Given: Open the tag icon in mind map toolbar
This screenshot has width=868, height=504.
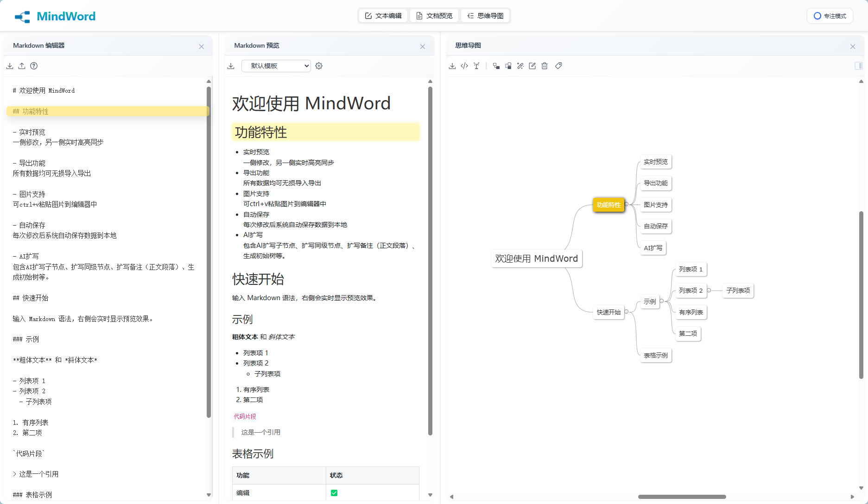Looking at the screenshot, I should point(558,66).
